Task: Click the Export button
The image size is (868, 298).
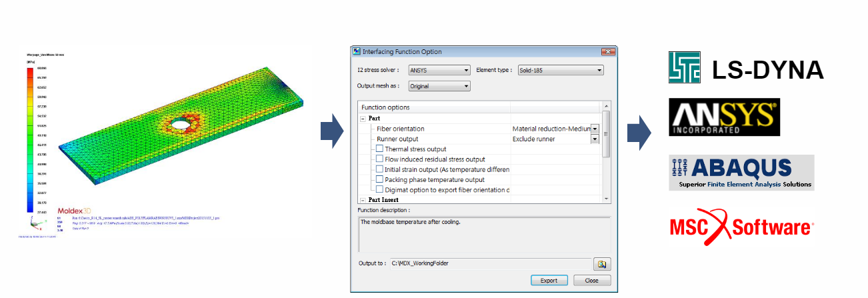Action: pyautogui.click(x=549, y=280)
